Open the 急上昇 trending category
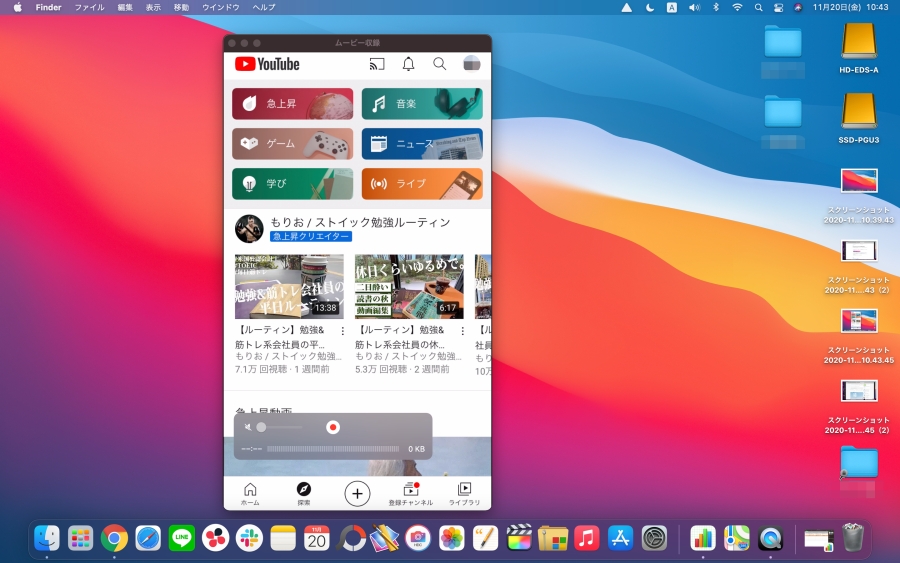900x563 pixels. pyautogui.click(x=292, y=104)
